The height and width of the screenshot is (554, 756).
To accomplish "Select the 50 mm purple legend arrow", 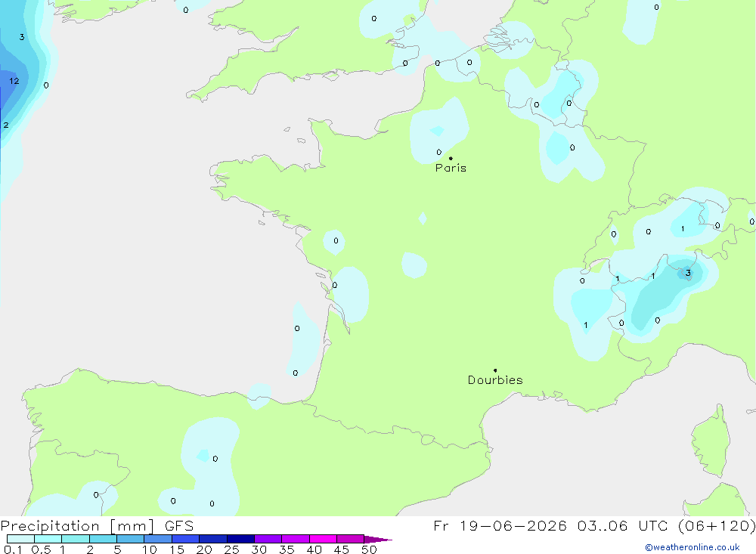I will (377, 539).
